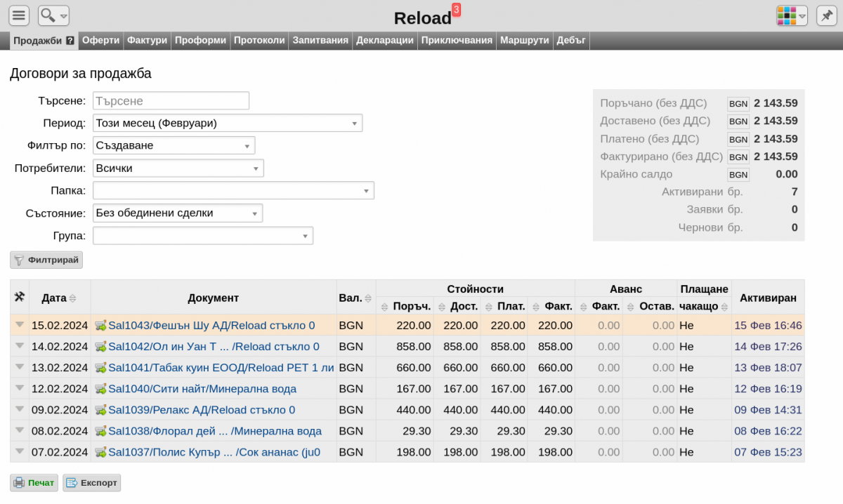
Task: Click sale icon beside Sal1039 document
Action: (x=100, y=410)
